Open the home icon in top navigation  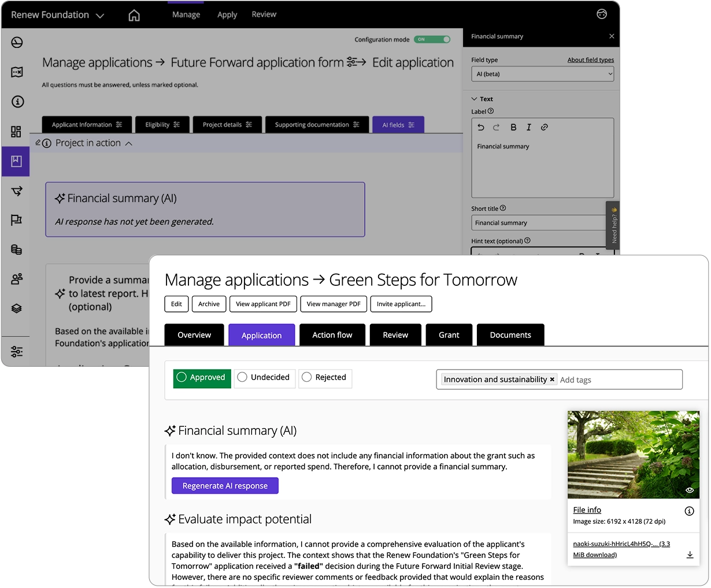[134, 14]
